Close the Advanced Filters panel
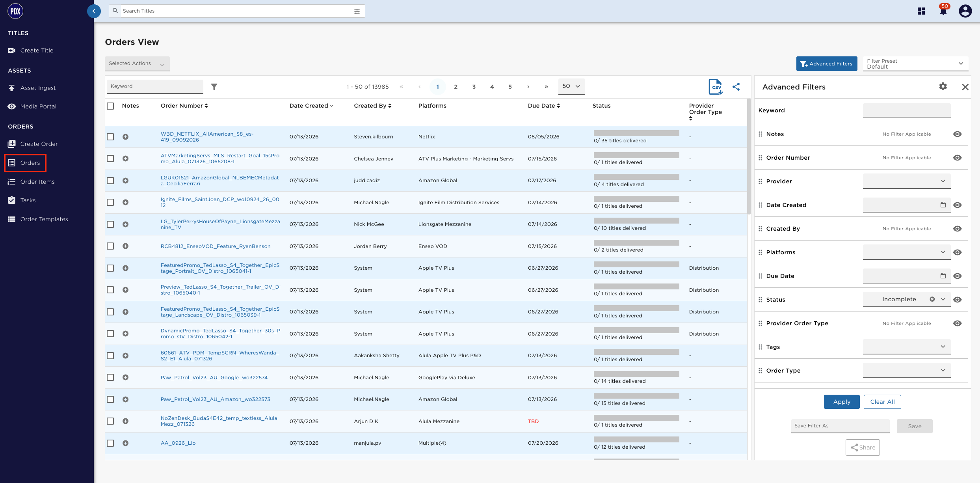This screenshot has height=483, width=980. (x=965, y=87)
